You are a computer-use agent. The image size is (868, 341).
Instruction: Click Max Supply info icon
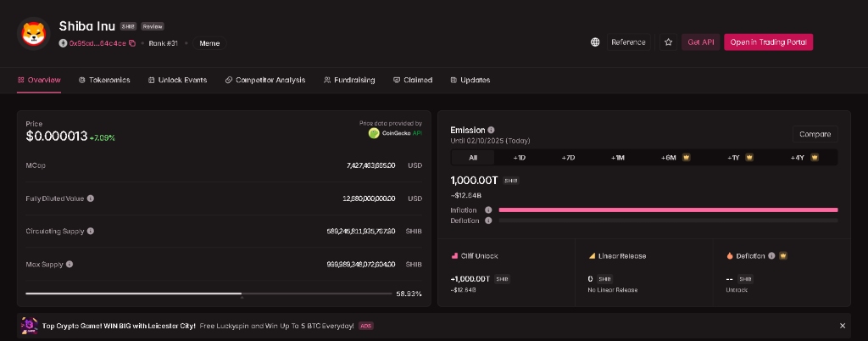pos(70,264)
